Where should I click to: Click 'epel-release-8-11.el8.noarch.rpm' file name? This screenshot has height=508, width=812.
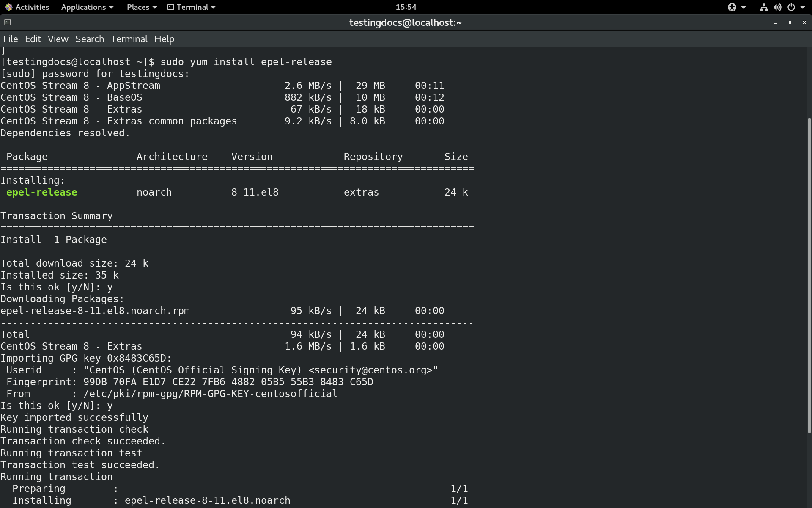tap(95, 311)
